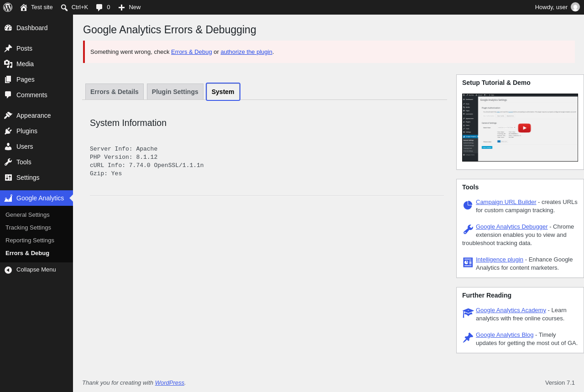Select the System tab
This screenshot has height=392, width=584.
point(223,92)
